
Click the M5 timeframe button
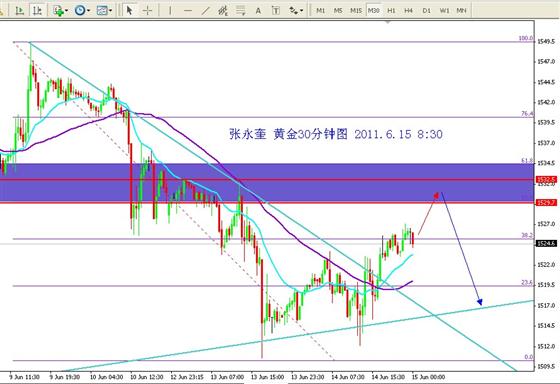[x=338, y=11]
